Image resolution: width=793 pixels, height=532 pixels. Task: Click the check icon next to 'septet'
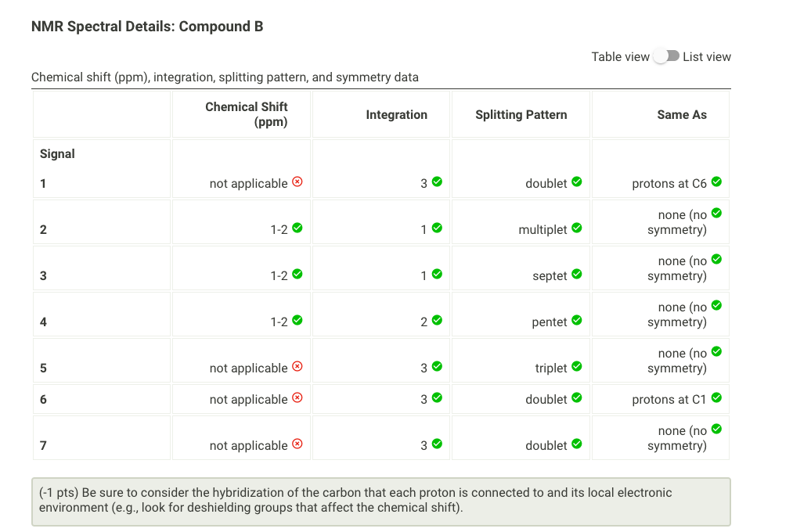[x=578, y=274]
